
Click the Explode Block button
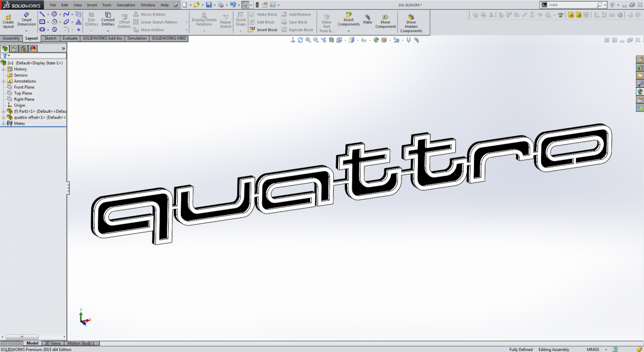(297, 30)
